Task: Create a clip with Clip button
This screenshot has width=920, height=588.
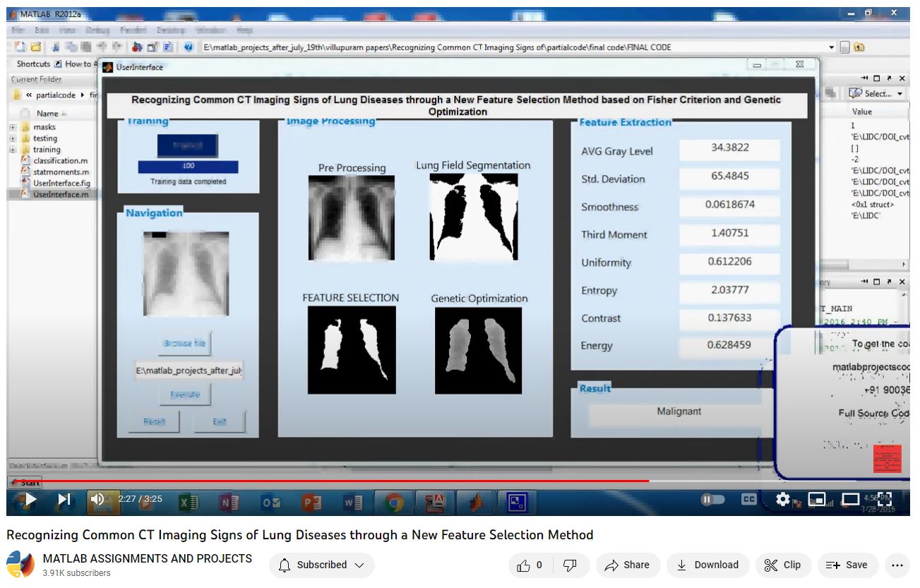Action: 783,565
